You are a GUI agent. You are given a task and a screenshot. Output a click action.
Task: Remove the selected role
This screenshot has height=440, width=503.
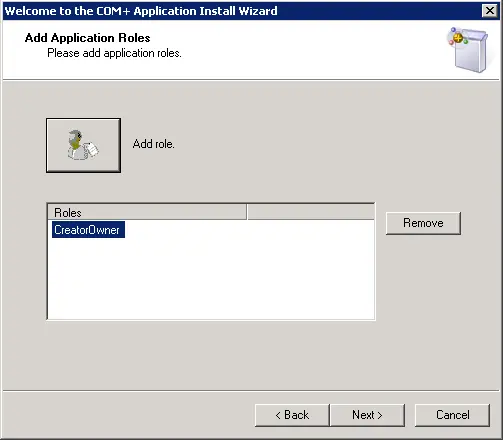423,223
